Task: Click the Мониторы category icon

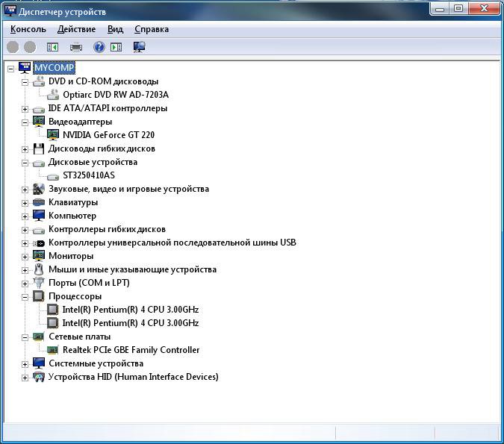Action: pos(39,256)
